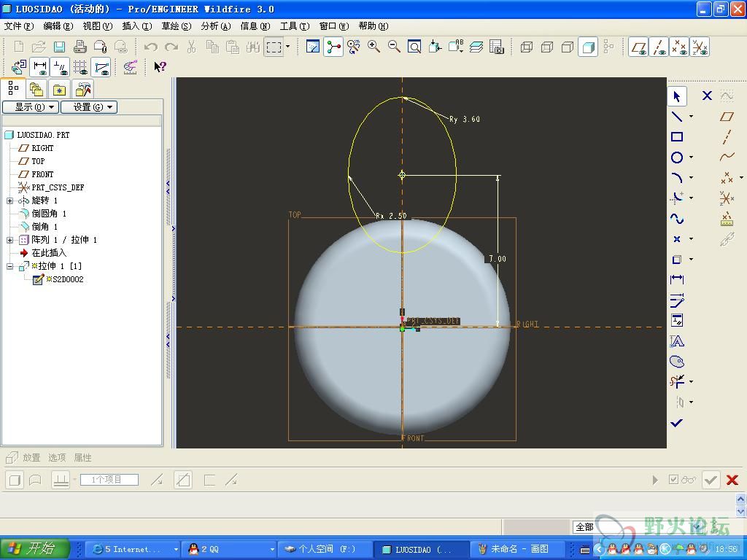Open the 文件(F) menu
747x560 pixels.
tap(18, 26)
